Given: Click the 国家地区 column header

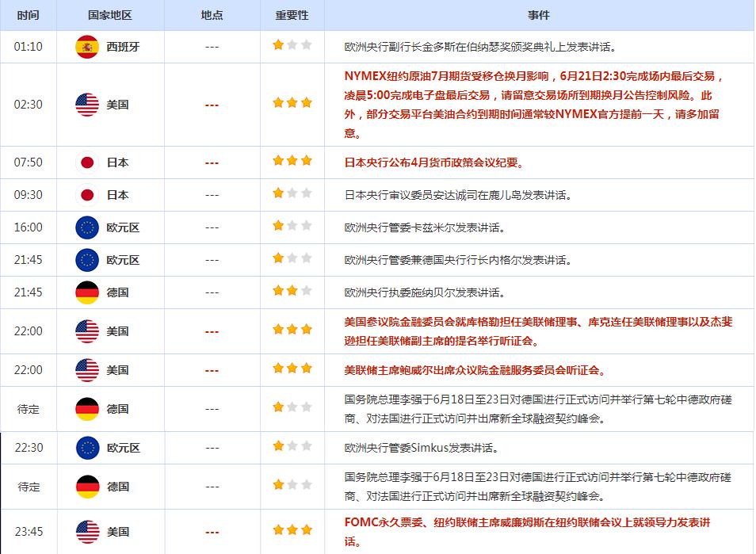Looking at the screenshot, I should click(x=110, y=15).
